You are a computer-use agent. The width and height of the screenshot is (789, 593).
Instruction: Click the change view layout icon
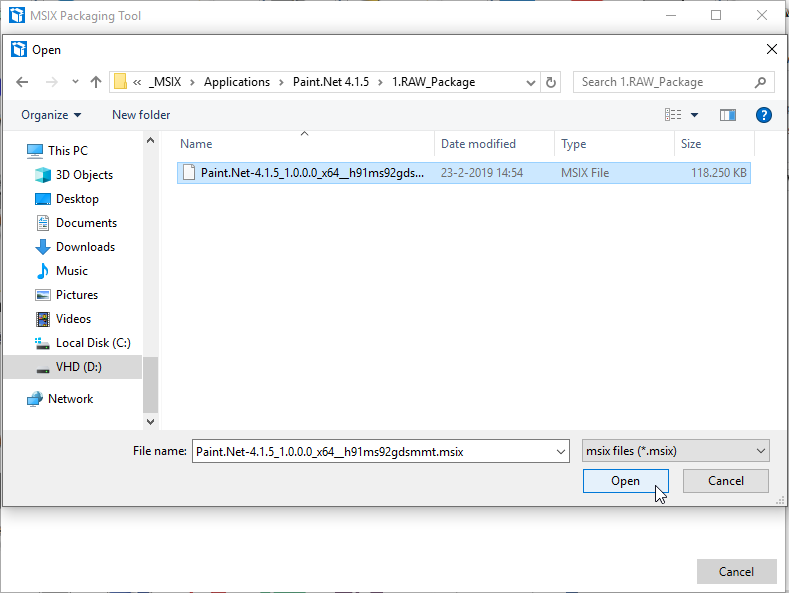point(673,115)
